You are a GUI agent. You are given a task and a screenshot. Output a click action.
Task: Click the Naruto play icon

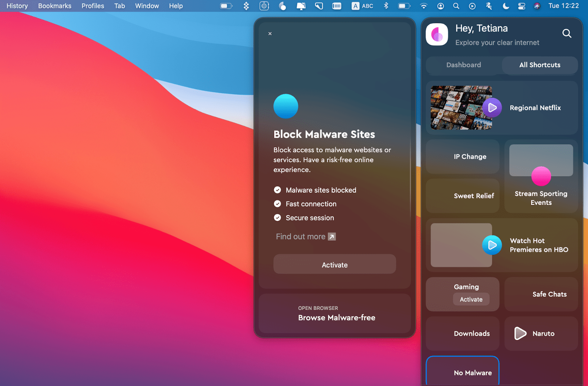[520, 333]
